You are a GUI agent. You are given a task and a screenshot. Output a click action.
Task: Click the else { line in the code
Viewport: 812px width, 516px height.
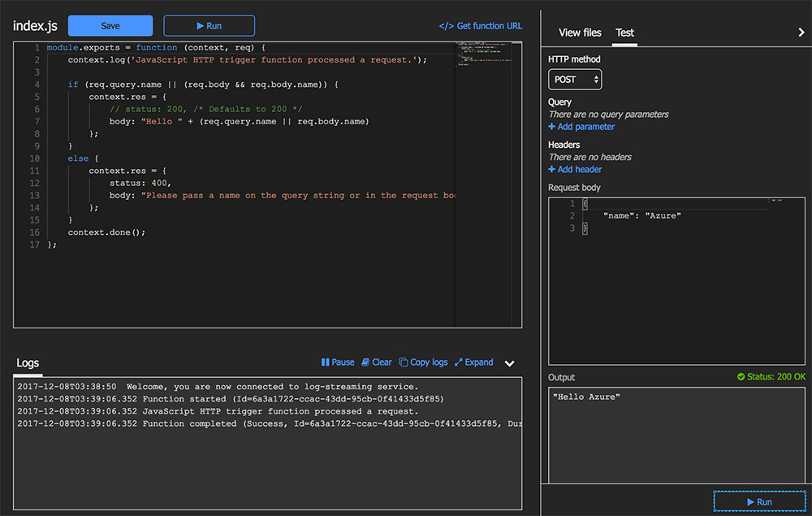83,158
